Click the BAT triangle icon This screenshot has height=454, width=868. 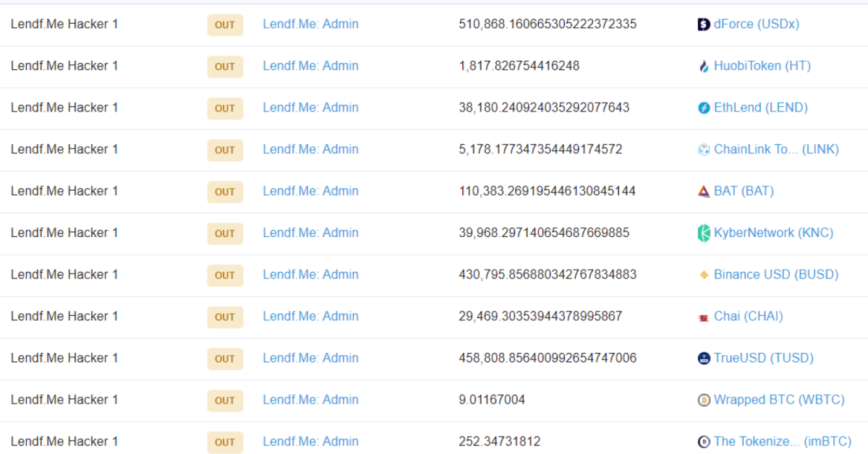tap(703, 192)
